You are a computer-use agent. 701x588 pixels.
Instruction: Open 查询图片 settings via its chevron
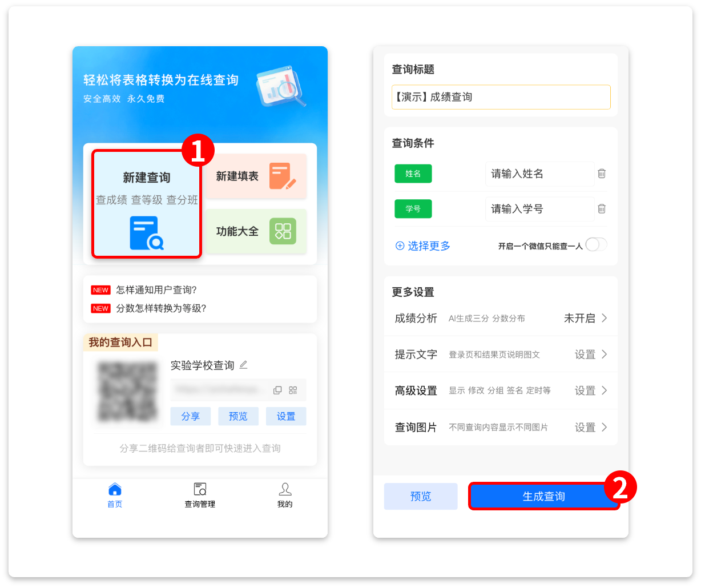coord(606,427)
